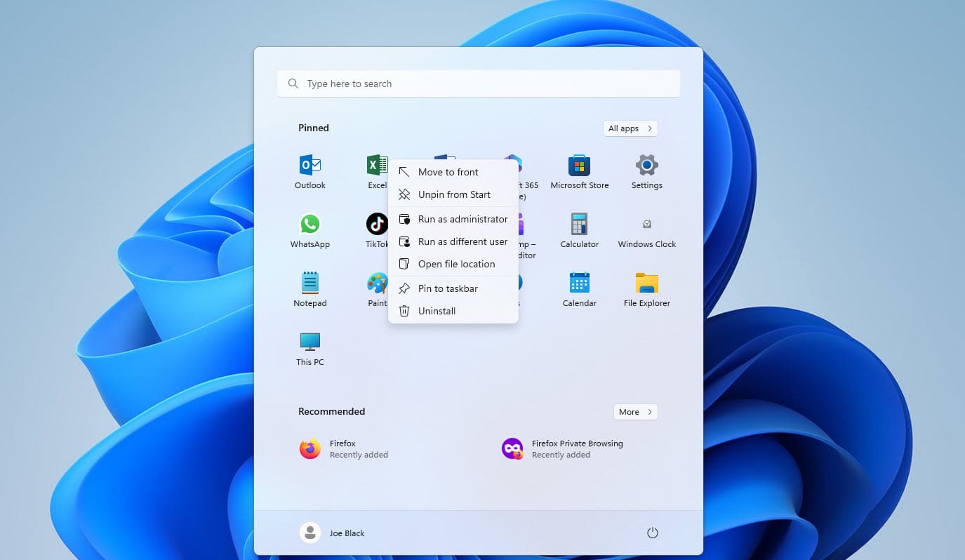Open the Settings gear app
The width and height of the screenshot is (965, 560).
[x=646, y=172]
